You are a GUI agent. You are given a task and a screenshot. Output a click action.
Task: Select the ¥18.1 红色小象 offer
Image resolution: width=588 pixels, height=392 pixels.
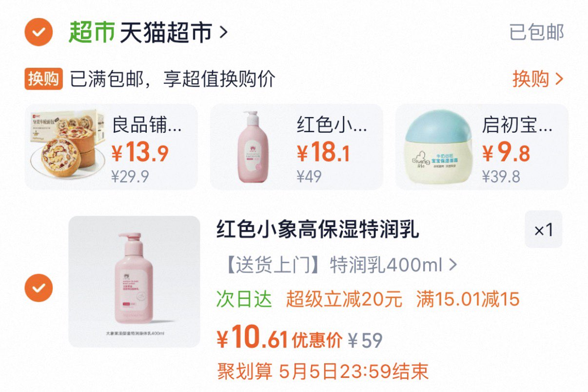pos(296,147)
